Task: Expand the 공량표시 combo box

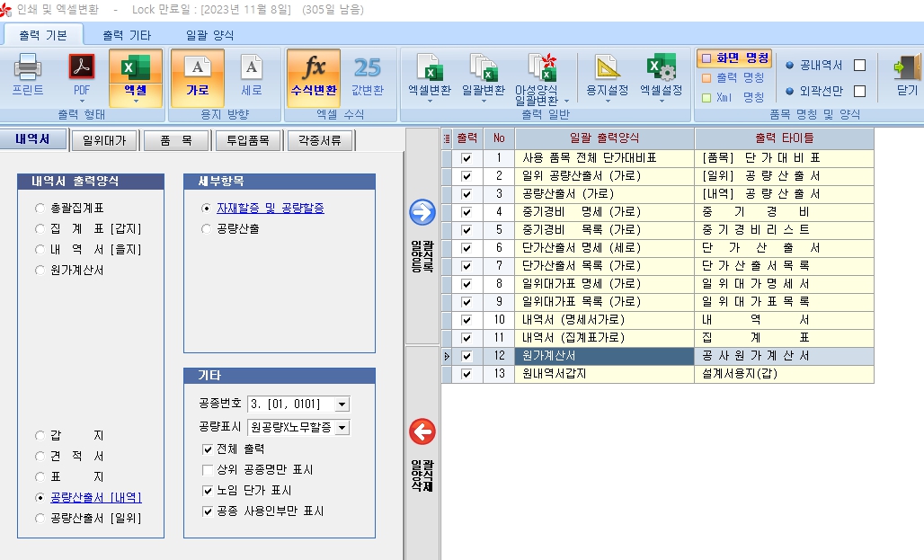Action: pos(342,427)
